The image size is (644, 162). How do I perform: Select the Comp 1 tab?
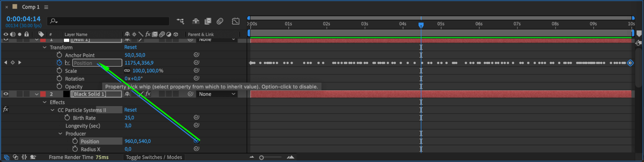pyautogui.click(x=31, y=7)
